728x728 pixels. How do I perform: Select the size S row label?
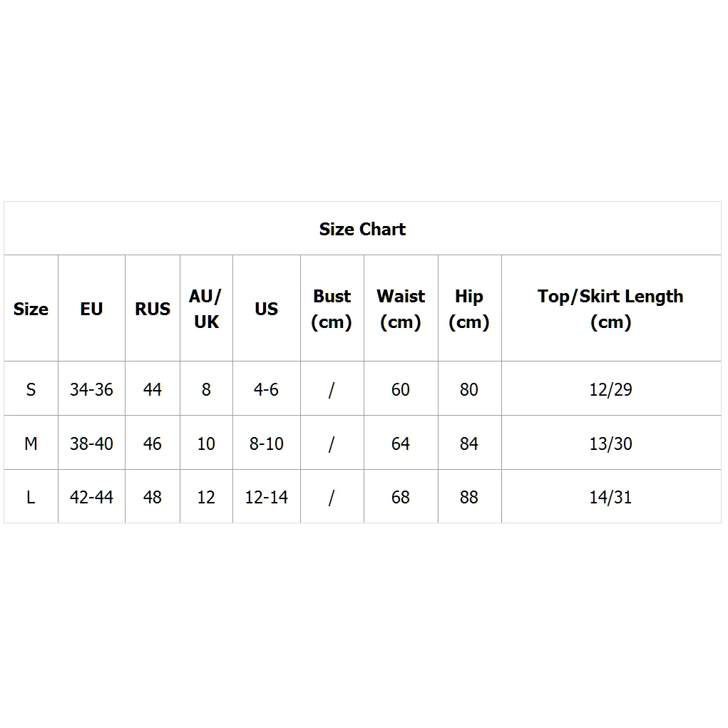coord(31,389)
